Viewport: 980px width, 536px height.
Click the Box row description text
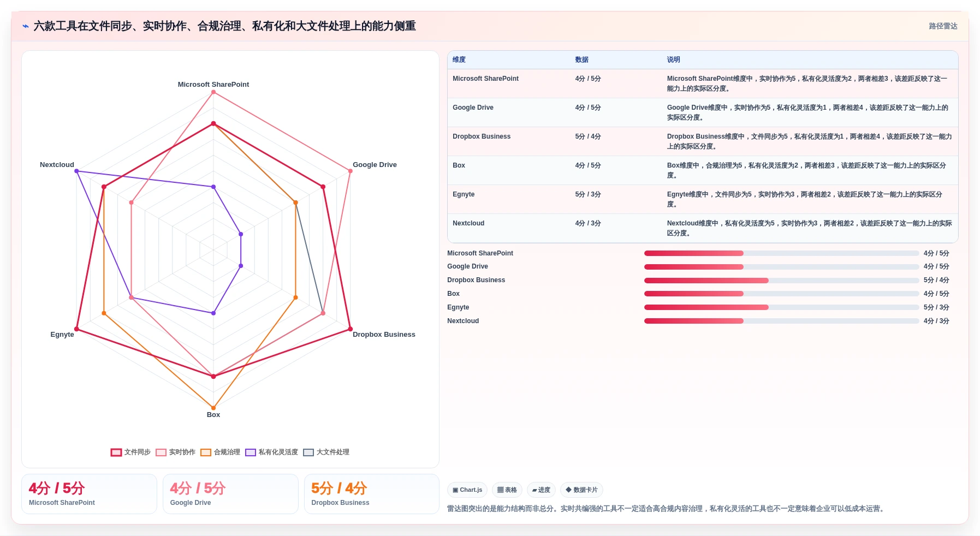click(x=807, y=170)
